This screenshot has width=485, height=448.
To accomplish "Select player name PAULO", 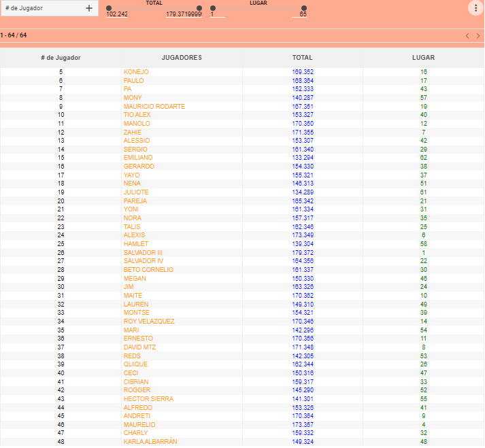I will [133, 81].
